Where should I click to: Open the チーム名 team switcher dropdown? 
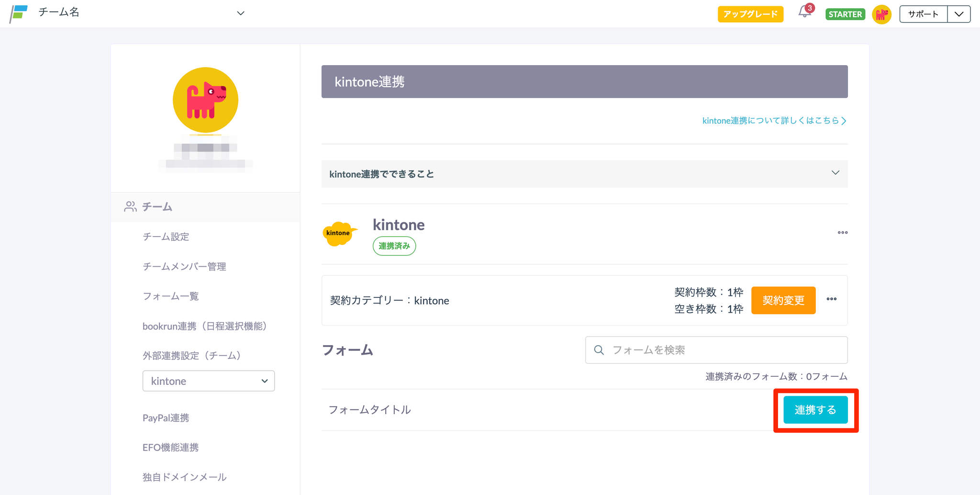coord(240,13)
